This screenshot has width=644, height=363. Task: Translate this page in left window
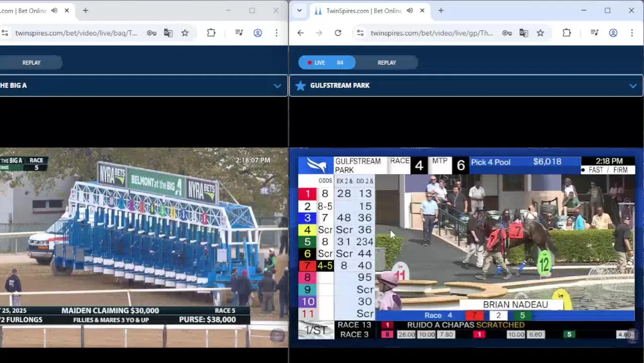click(x=168, y=33)
